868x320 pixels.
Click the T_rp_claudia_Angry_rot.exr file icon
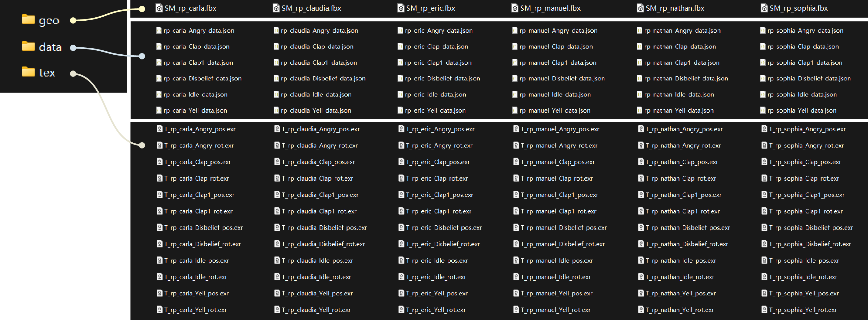click(x=277, y=145)
